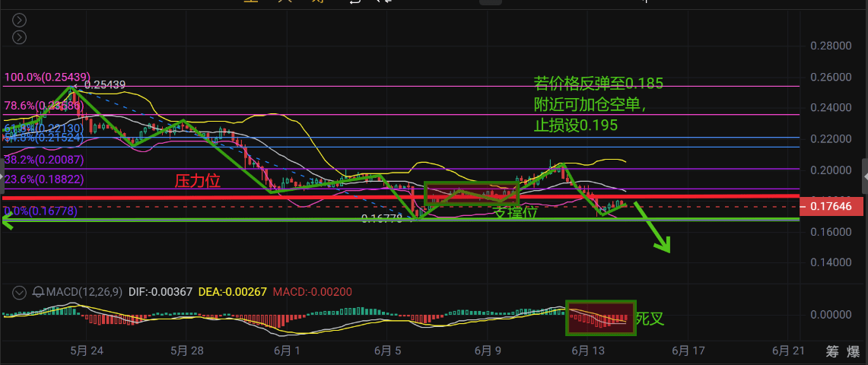
Task: Expand the topmost circled chevron above the chart
Action: (x=19, y=21)
